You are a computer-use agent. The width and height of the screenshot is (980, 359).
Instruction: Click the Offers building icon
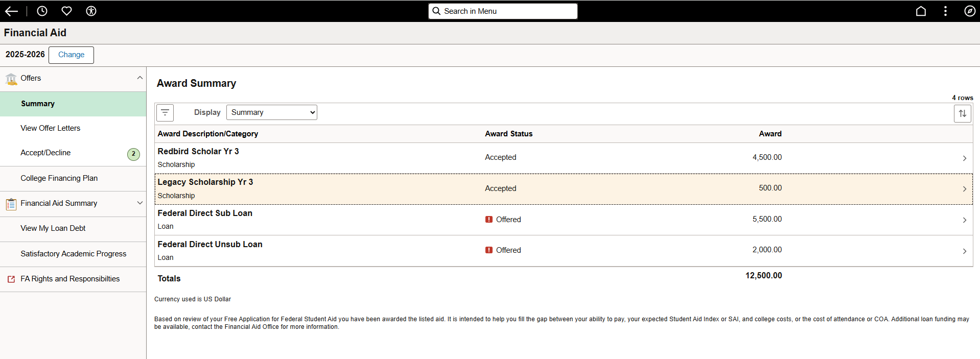(x=11, y=79)
